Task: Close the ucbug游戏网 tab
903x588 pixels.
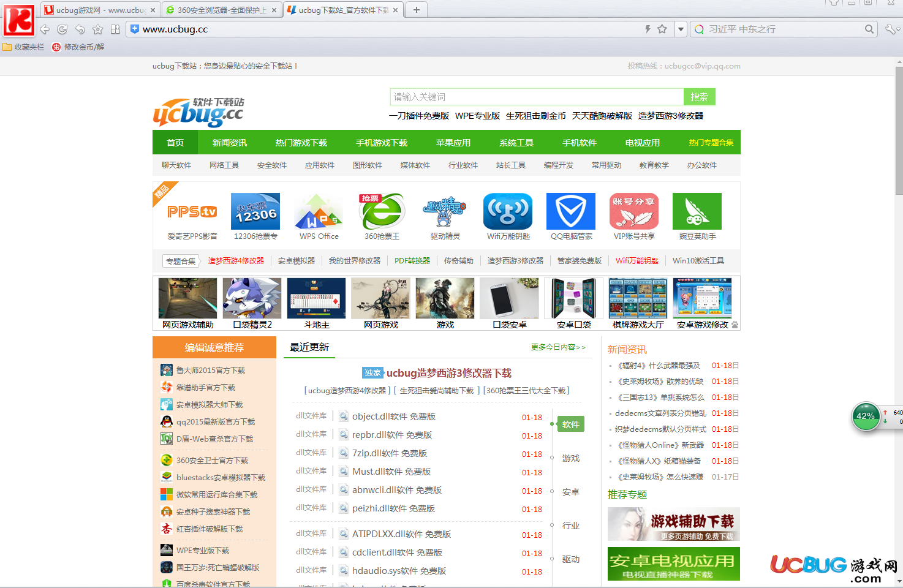Action: tap(153, 10)
